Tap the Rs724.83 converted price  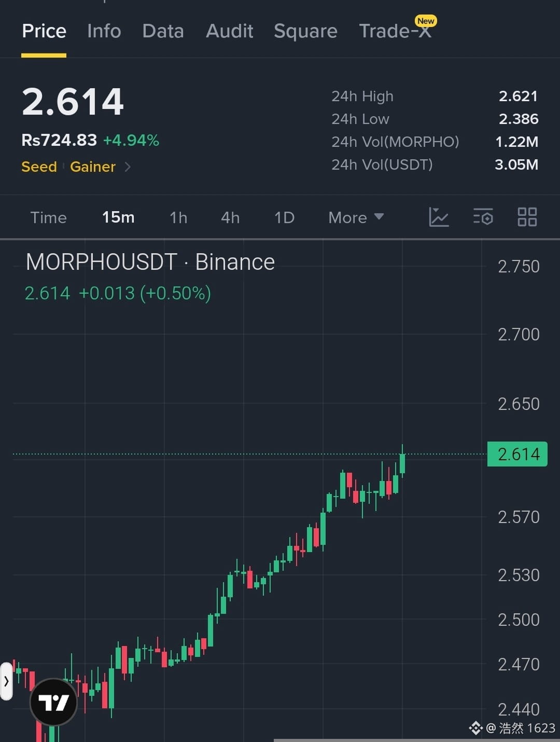click(x=59, y=140)
